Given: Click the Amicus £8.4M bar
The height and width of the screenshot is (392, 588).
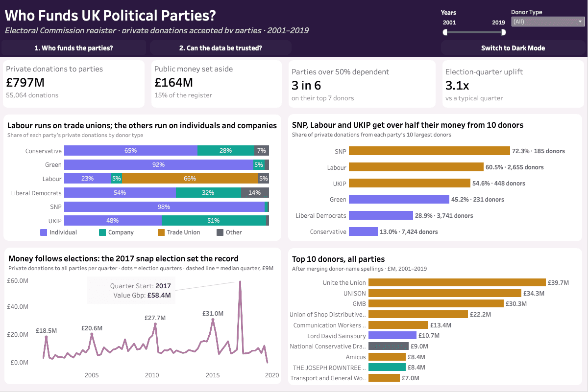Looking at the screenshot, I should pyautogui.click(x=387, y=357).
